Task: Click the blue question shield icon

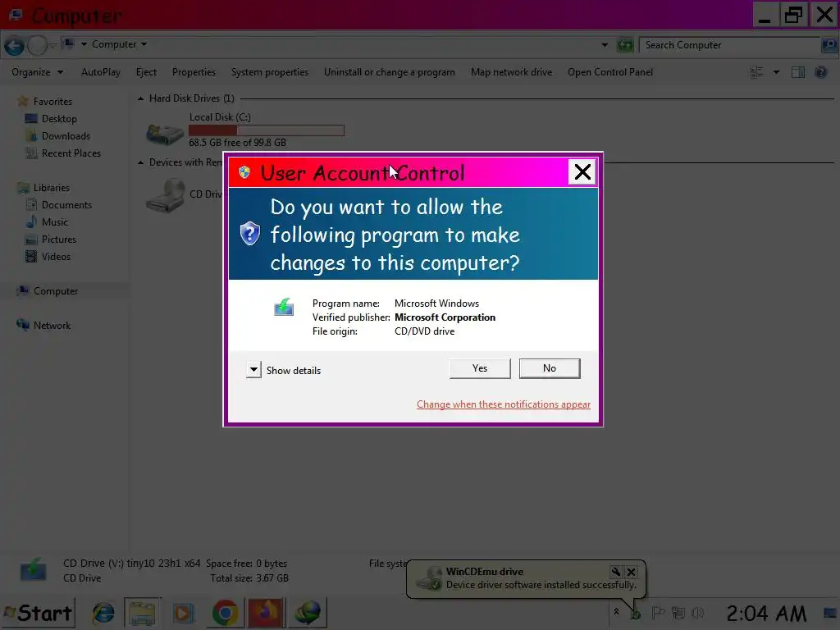Action: click(x=249, y=234)
